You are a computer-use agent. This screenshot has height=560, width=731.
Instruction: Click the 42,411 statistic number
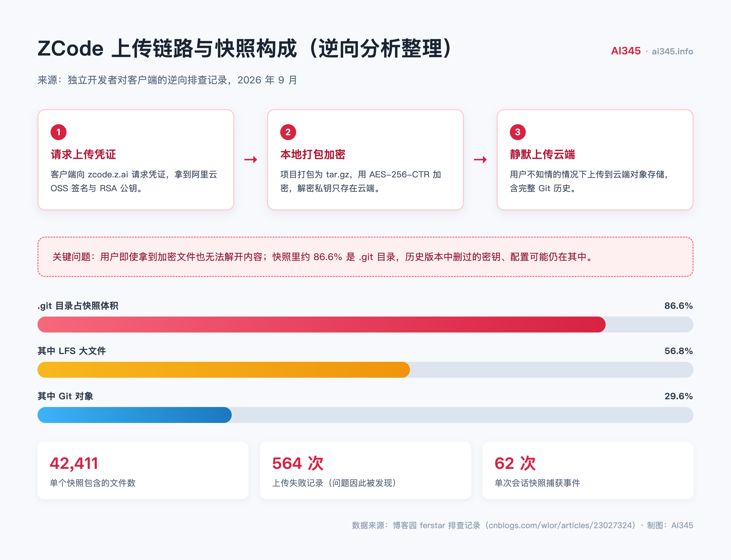(x=74, y=463)
